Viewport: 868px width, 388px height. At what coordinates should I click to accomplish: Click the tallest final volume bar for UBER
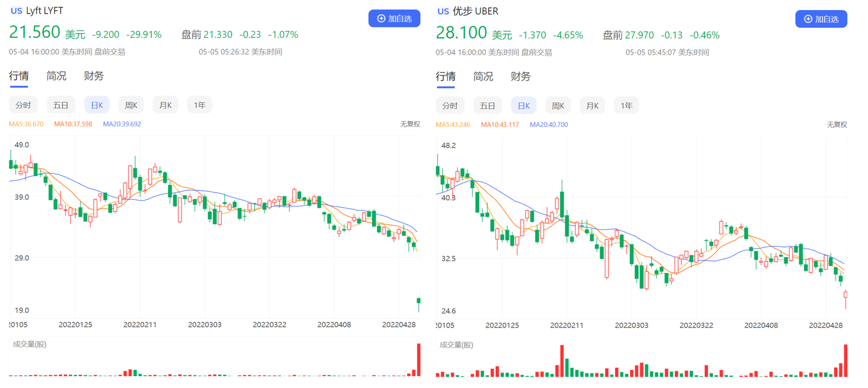click(845, 361)
